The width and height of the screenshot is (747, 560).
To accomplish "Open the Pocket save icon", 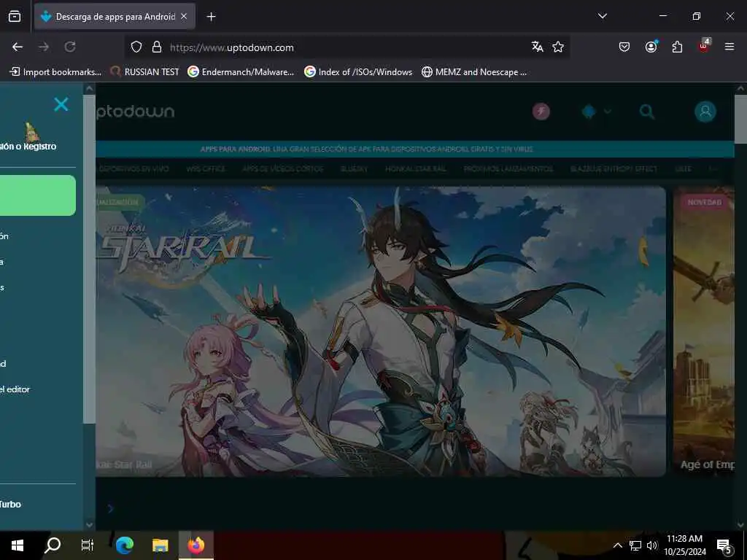I will [624, 47].
